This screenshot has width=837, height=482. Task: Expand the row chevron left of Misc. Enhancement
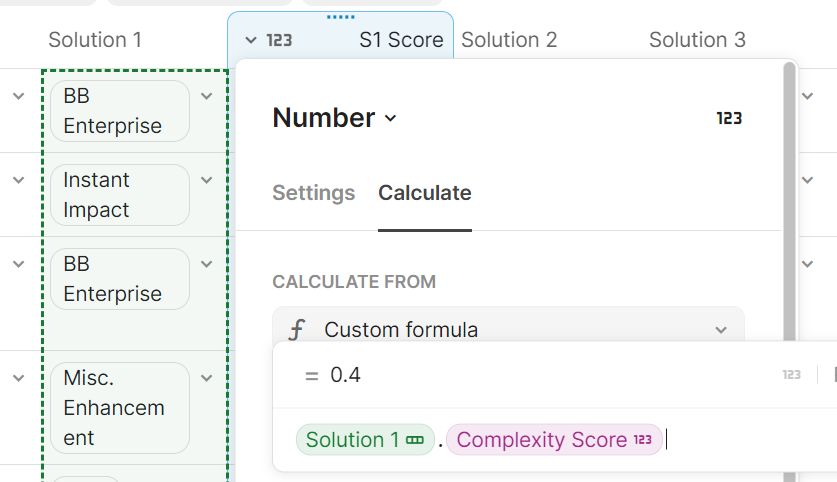[x=18, y=378]
